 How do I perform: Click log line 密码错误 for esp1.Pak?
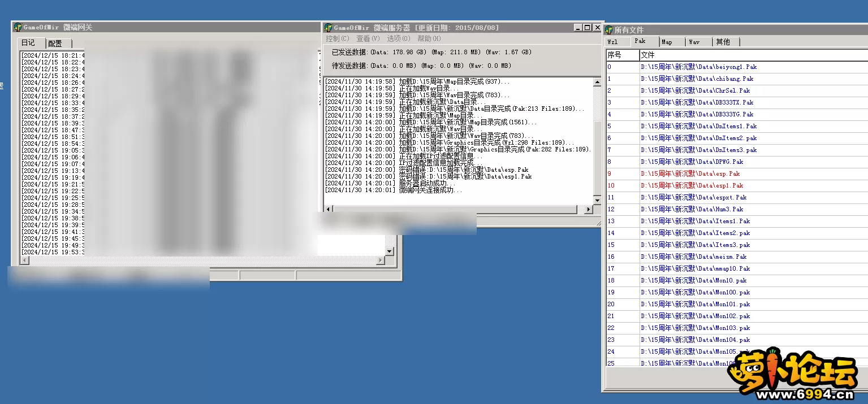(x=428, y=176)
